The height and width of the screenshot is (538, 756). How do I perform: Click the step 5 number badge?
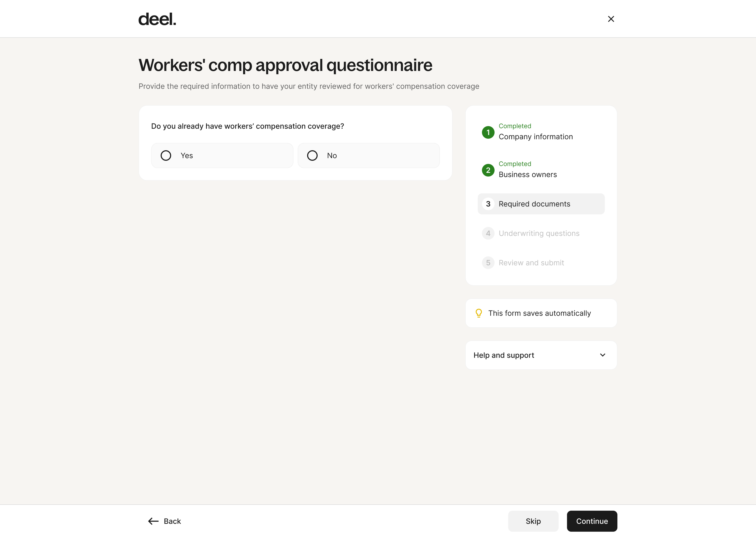pos(488,263)
